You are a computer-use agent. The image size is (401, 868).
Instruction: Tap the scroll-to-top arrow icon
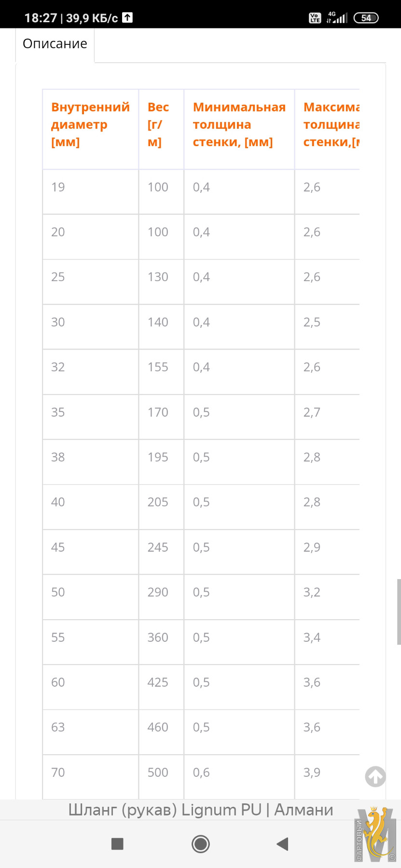(x=375, y=776)
